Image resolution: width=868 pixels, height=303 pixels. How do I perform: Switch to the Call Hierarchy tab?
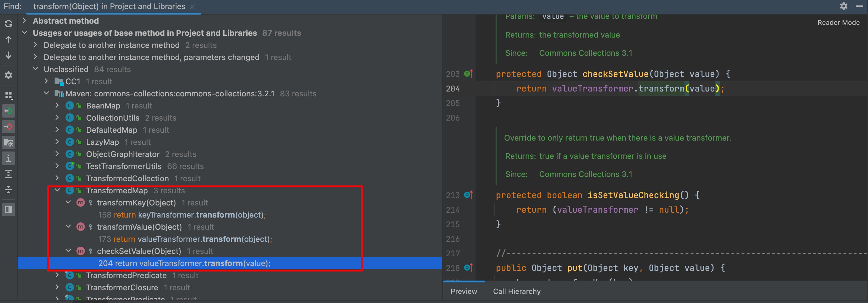pos(516,291)
